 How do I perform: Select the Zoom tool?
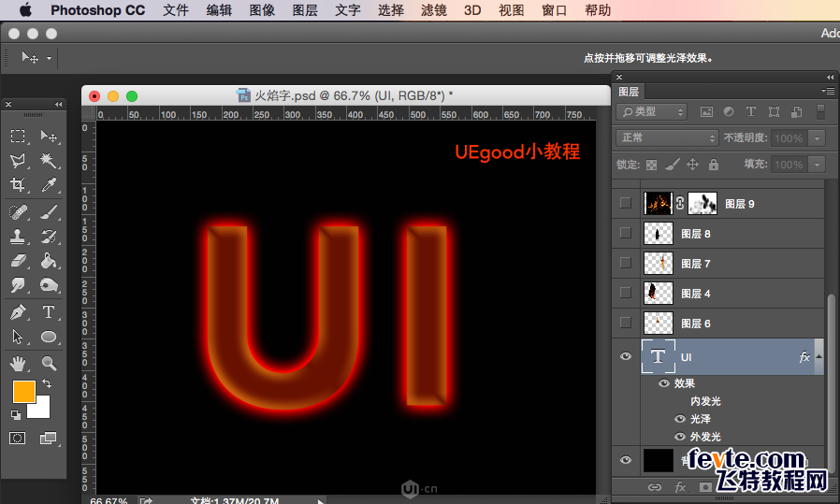(x=49, y=364)
